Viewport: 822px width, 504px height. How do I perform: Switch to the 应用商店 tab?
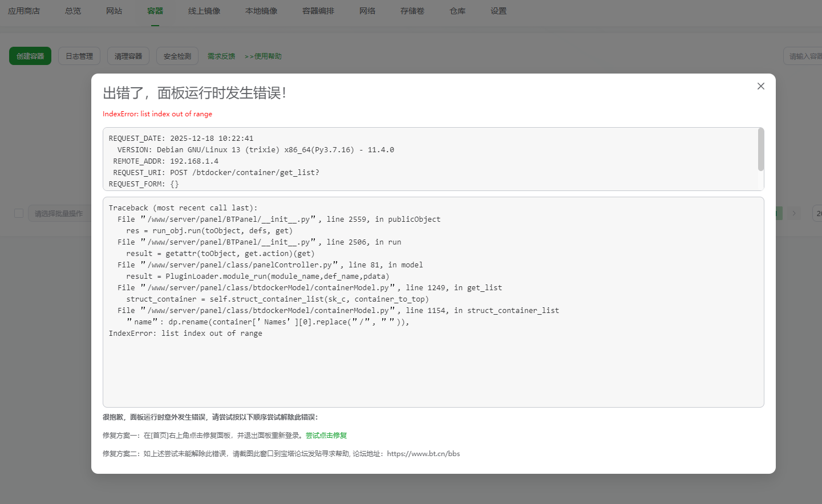pyautogui.click(x=24, y=10)
